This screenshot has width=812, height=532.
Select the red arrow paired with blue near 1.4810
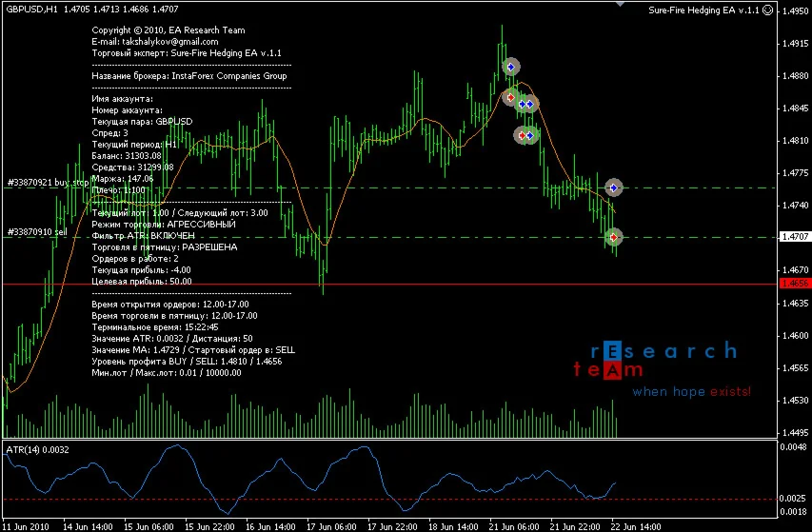[x=522, y=135]
